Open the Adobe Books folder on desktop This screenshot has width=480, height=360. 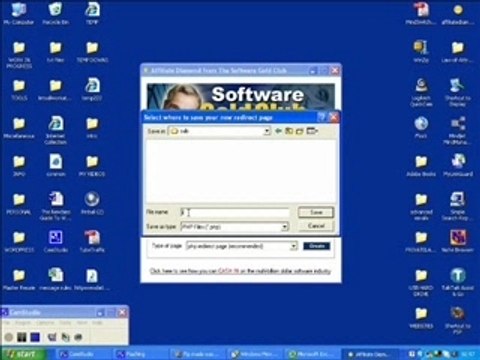(x=421, y=166)
